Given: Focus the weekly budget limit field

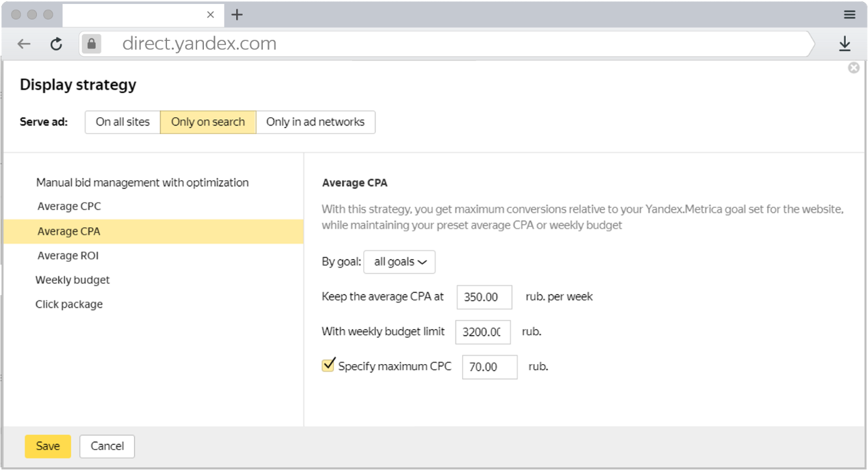Looking at the screenshot, I should [x=482, y=332].
